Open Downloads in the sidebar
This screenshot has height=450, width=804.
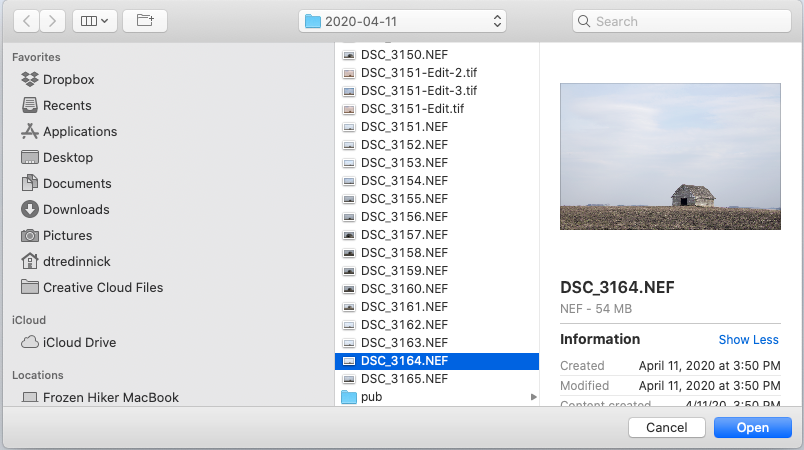coord(65,210)
